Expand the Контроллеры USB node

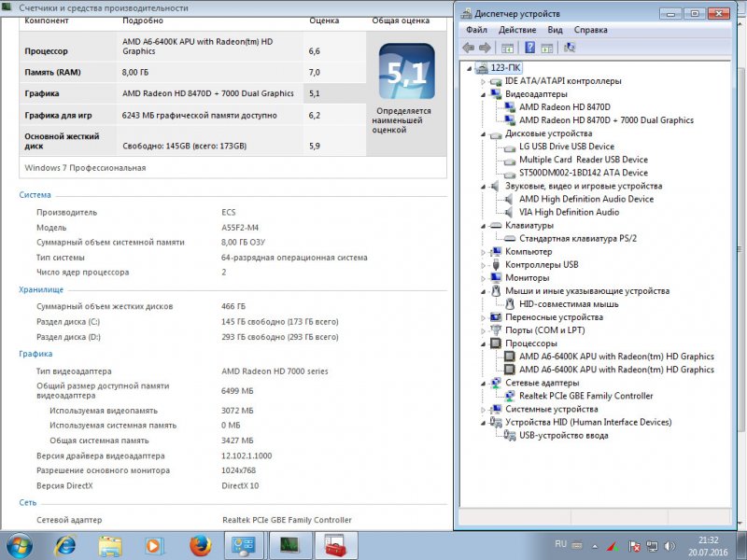[x=484, y=264]
